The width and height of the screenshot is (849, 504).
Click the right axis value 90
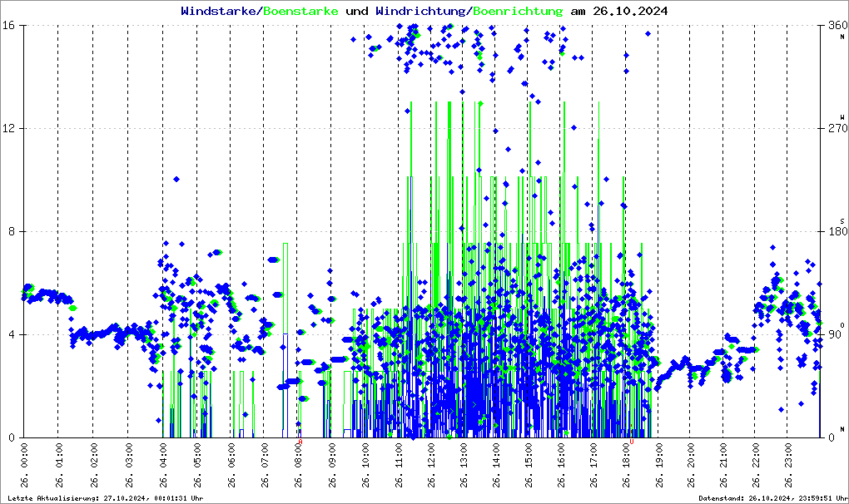[835, 334]
